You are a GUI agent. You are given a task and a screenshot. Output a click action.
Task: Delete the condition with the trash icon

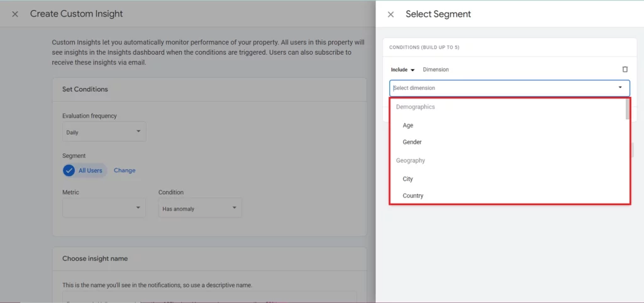point(625,69)
